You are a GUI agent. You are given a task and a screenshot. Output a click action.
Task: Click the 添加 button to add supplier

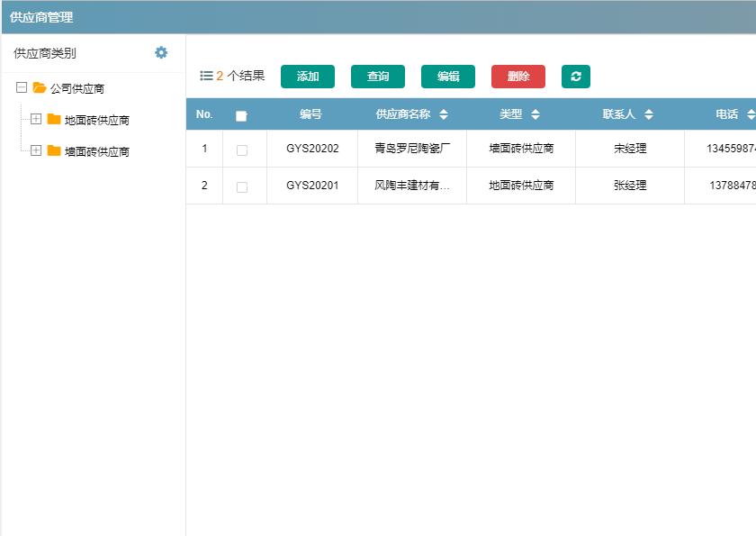309,76
